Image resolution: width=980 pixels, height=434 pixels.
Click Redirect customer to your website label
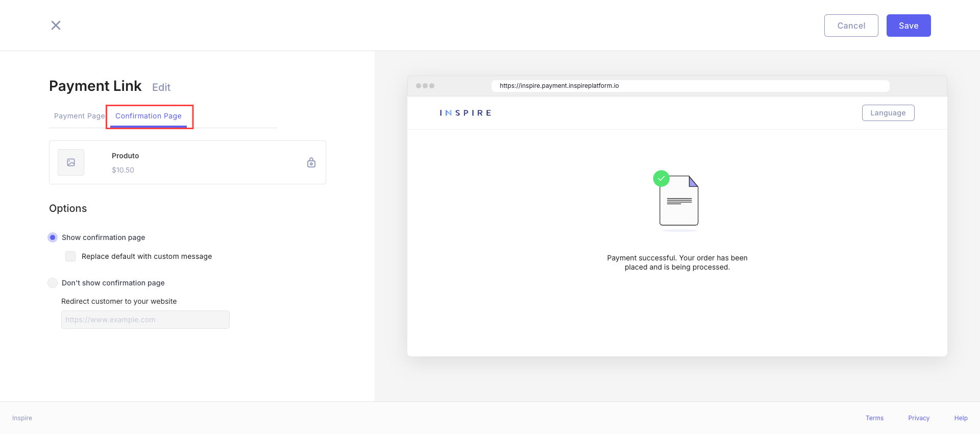(x=119, y=301)
